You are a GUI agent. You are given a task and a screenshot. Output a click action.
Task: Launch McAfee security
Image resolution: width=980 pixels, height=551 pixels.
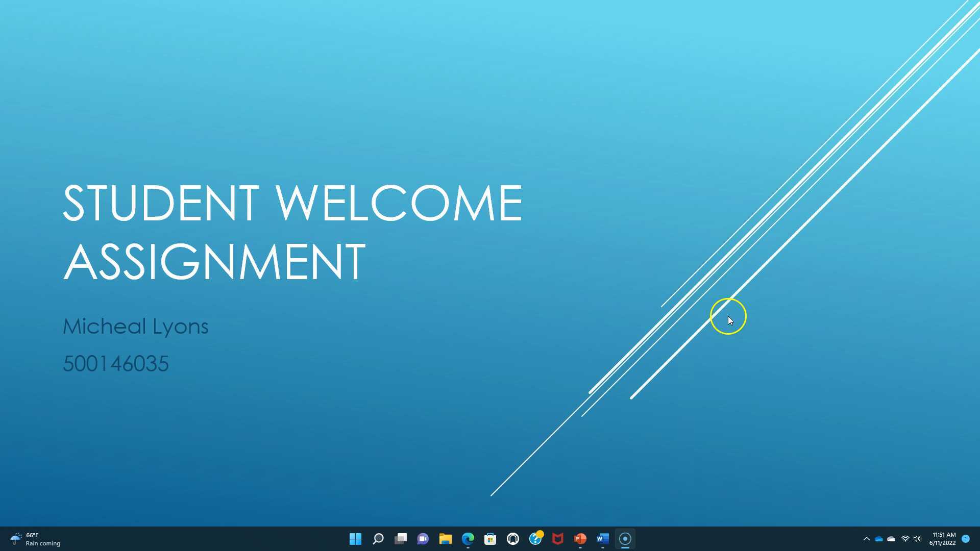point(557,539)
